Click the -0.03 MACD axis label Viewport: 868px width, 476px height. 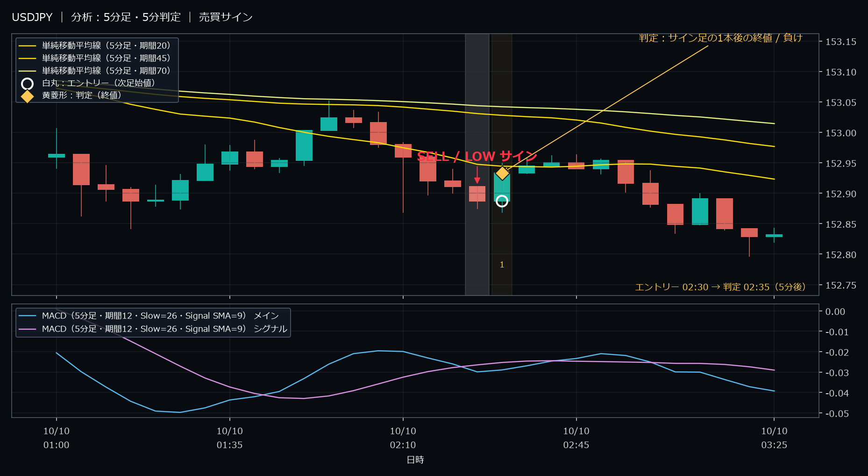837,373
